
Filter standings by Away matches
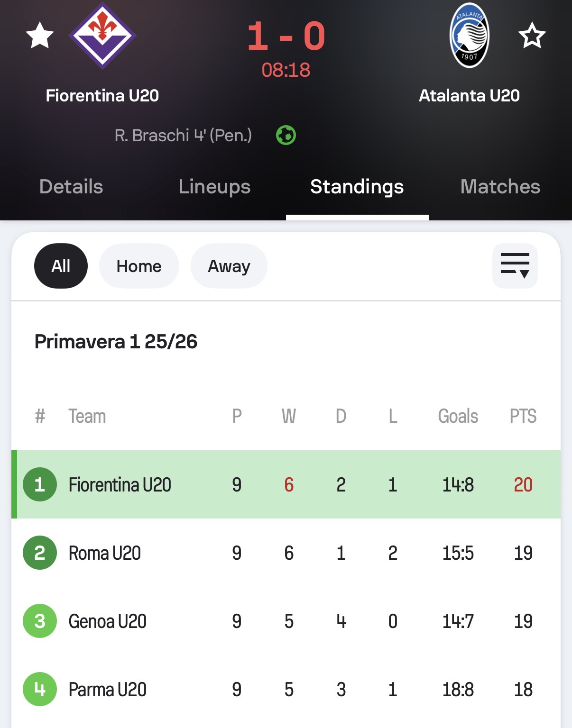coord(229,266)
